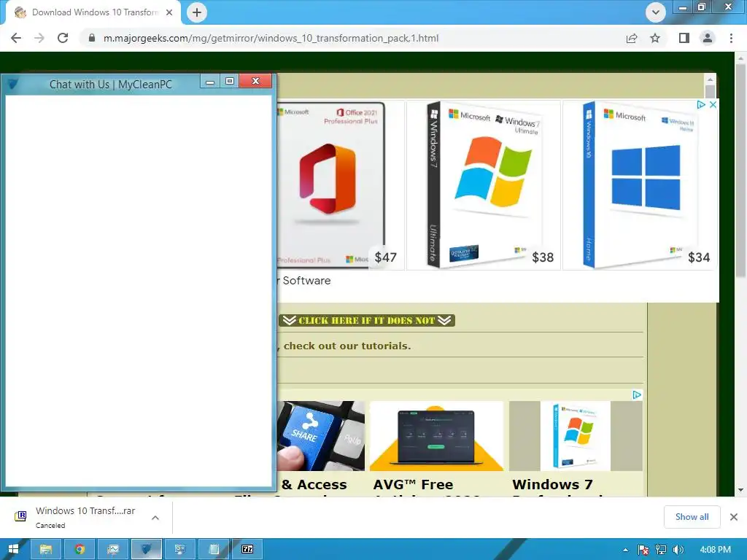Image resolution: width=747 pixels, height=560 pixels.
Task: Maximize the MyCleanPC chat window
Action: coord(230,82)
